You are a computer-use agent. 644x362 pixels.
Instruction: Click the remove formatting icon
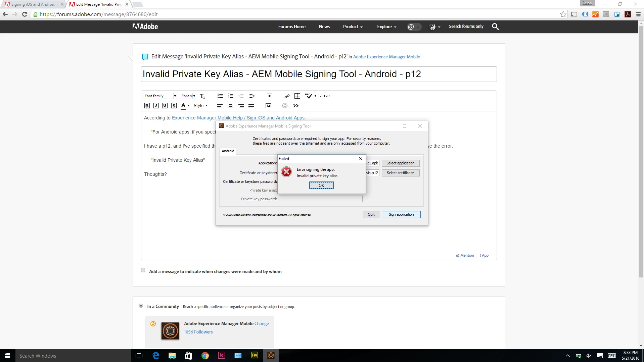[202, 96]
